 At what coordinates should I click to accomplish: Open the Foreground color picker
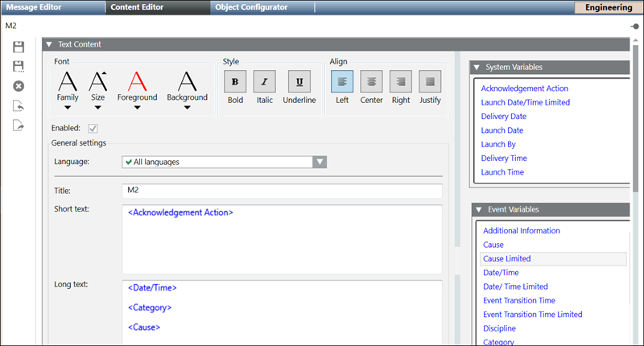pos(137,108)
